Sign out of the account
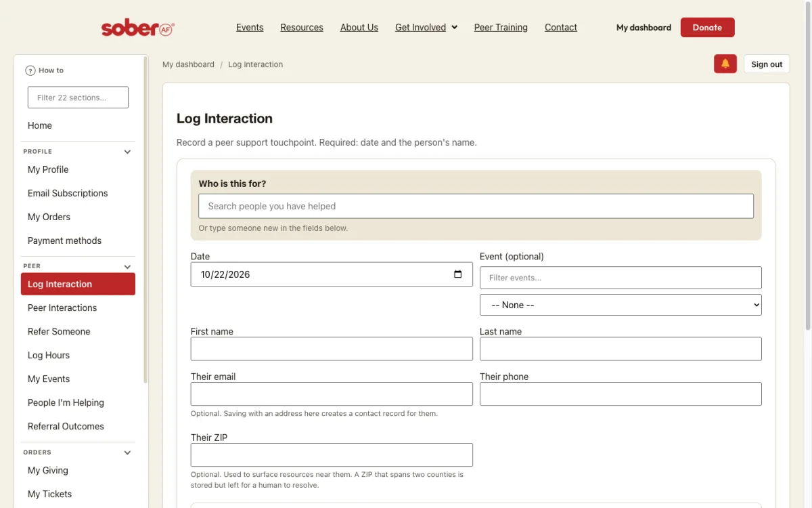812x508 pixels. [x=767, y=64]
